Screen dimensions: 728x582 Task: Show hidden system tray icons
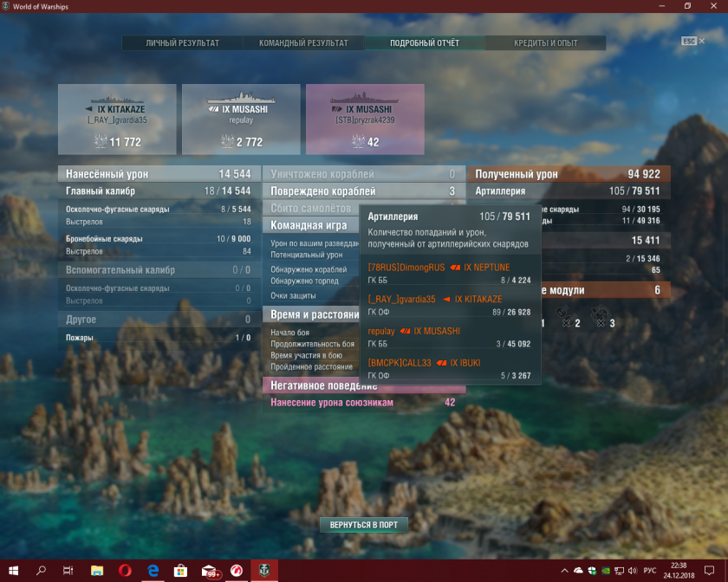pyautogui.click(x=564, y=571)
